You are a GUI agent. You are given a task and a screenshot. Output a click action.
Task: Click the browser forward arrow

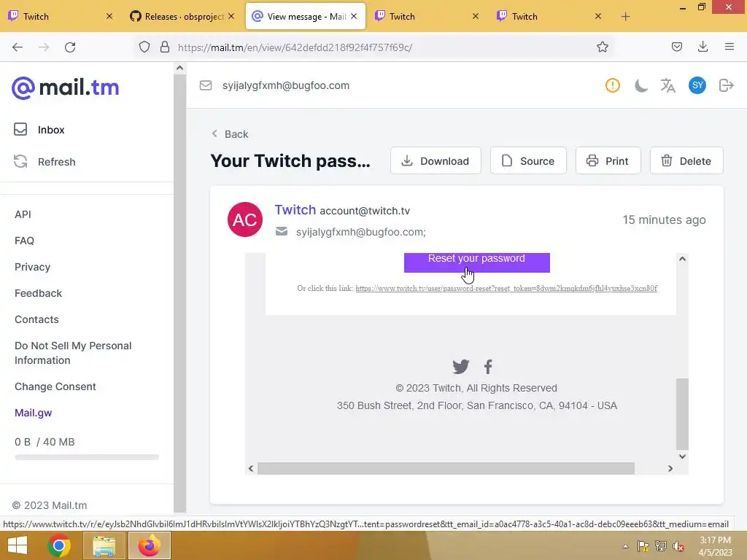[x=44, y=47]
